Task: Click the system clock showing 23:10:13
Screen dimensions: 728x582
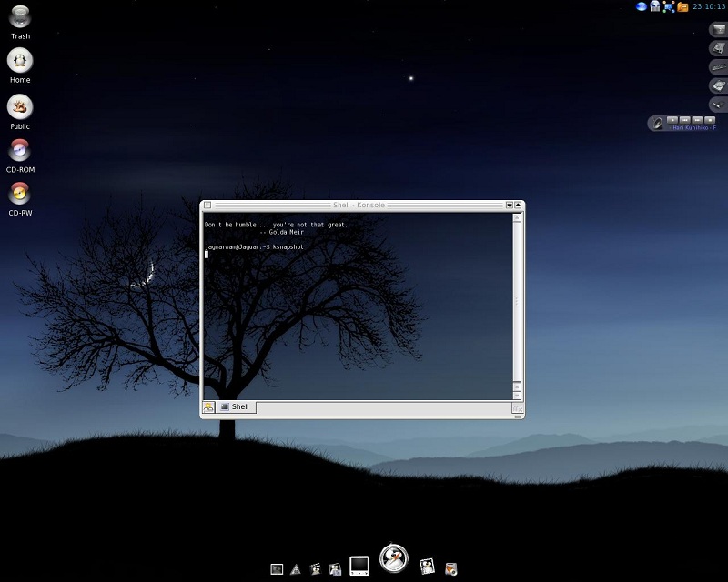Action: pyautogui.click(x=709, y=6)
